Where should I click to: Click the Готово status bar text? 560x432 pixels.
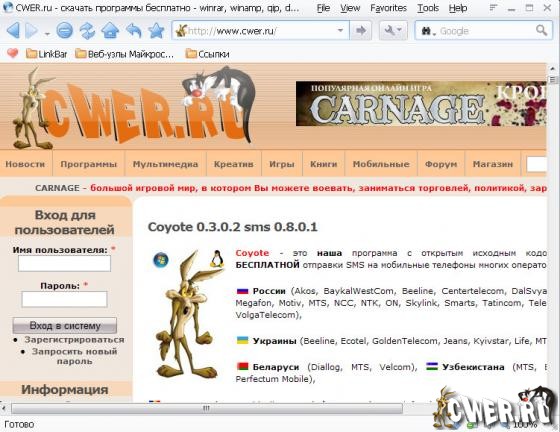pos(19,424)
